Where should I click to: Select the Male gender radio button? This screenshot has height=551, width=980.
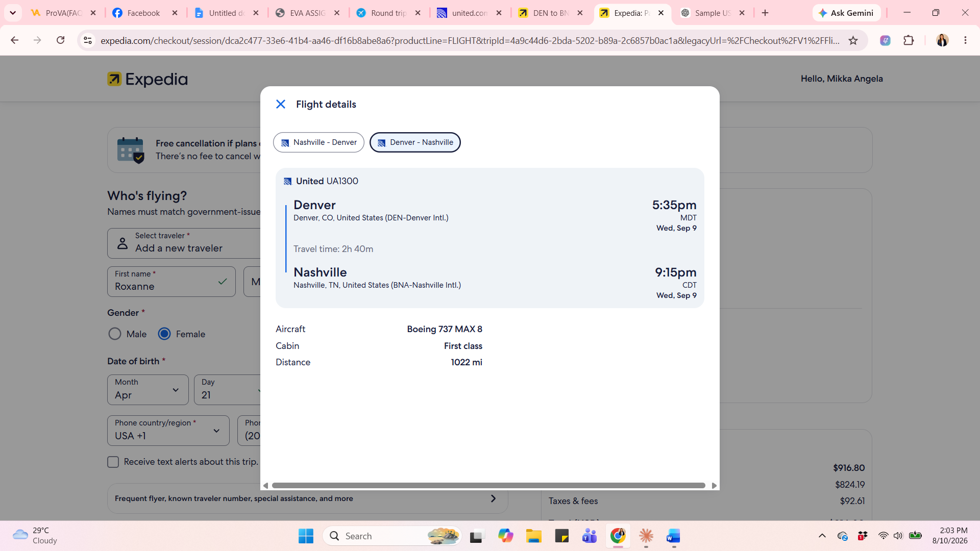pyautogui.click(x=115, y=334)
